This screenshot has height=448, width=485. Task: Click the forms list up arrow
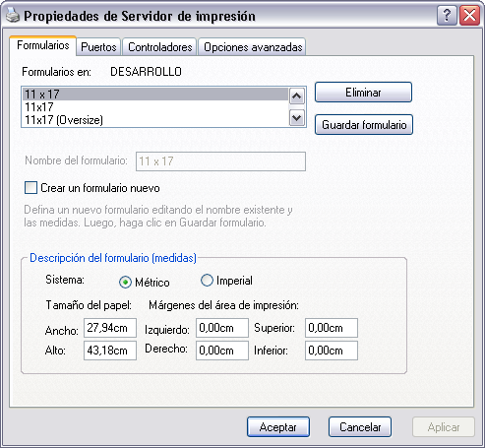[297, 96]
